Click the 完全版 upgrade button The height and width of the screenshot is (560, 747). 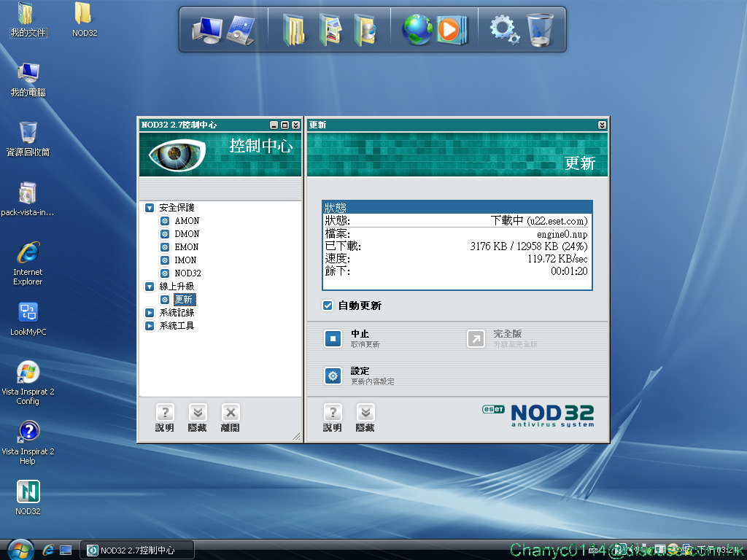(476, 339)
